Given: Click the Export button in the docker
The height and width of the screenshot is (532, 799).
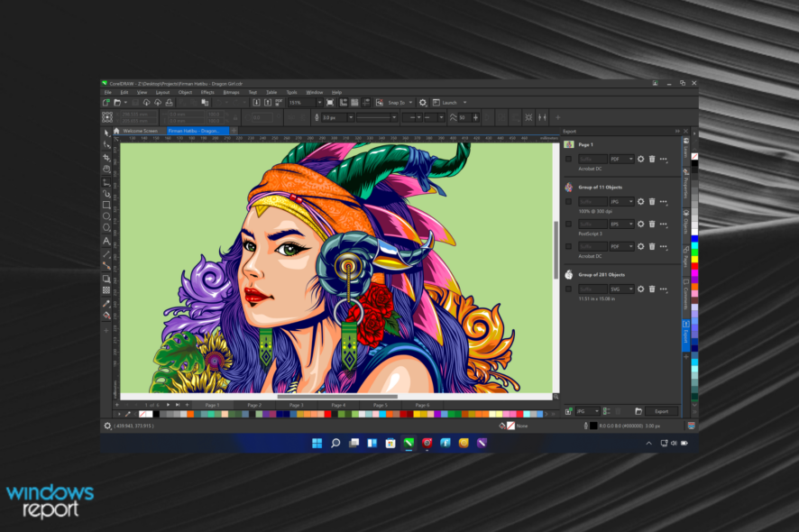Looking at the screenshot, I should point(661,411).
